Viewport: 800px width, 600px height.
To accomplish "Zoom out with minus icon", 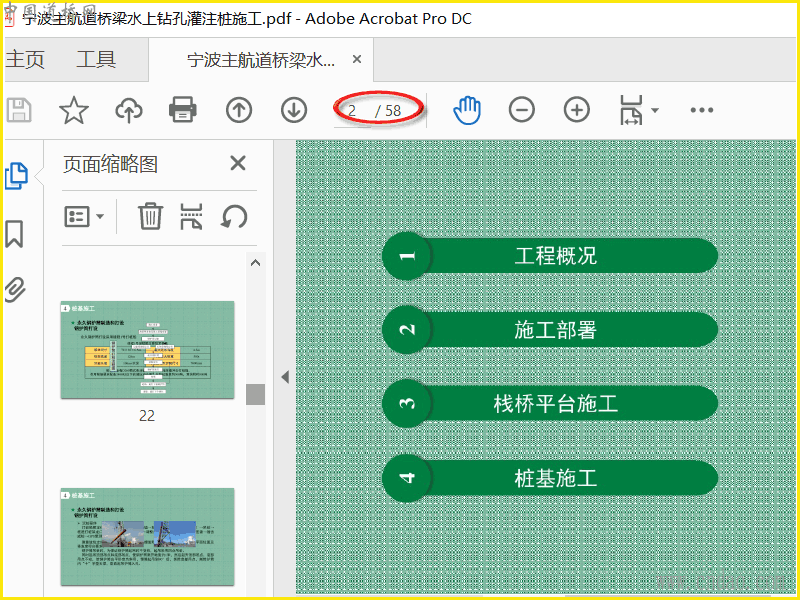I will click(x=521, y=110).
